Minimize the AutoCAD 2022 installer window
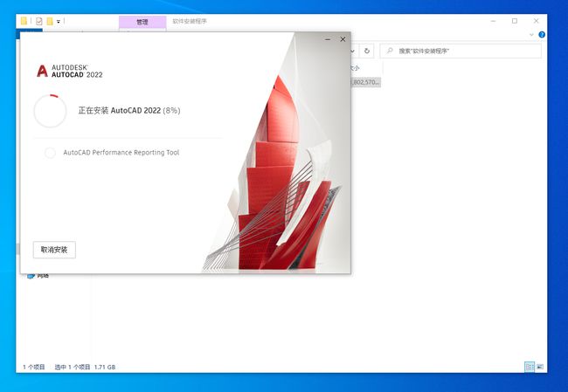 (328, 39)
